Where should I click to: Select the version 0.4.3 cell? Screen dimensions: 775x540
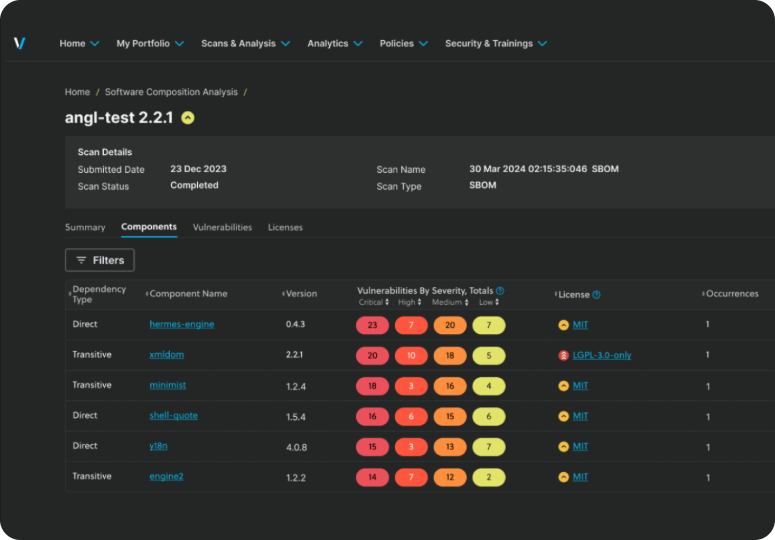tap(296, 324)
